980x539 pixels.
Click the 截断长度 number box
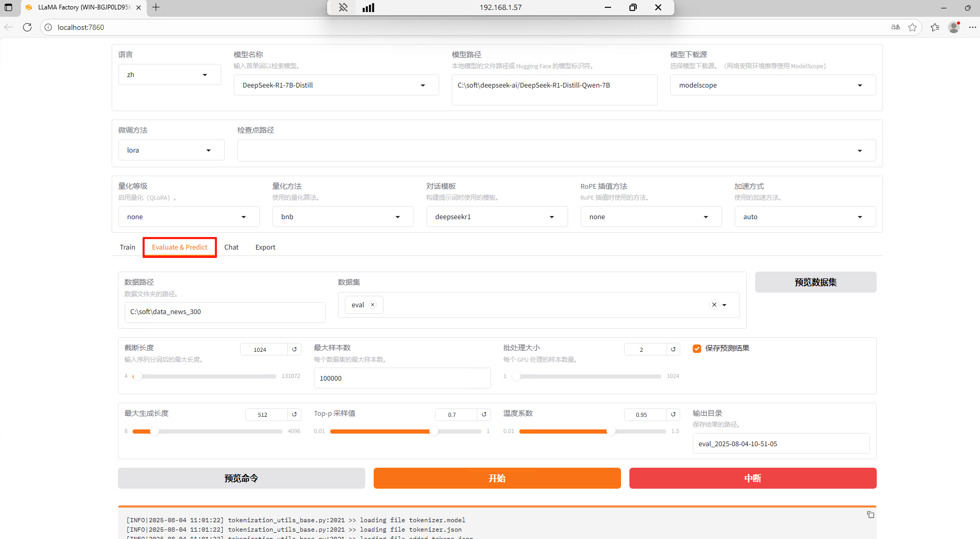point(264,350)
